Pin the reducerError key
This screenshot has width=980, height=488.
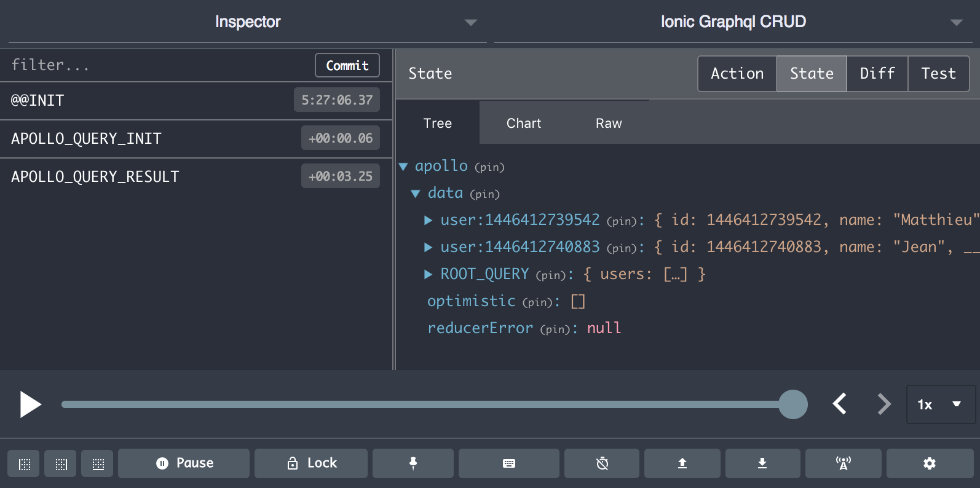[555, 329]
